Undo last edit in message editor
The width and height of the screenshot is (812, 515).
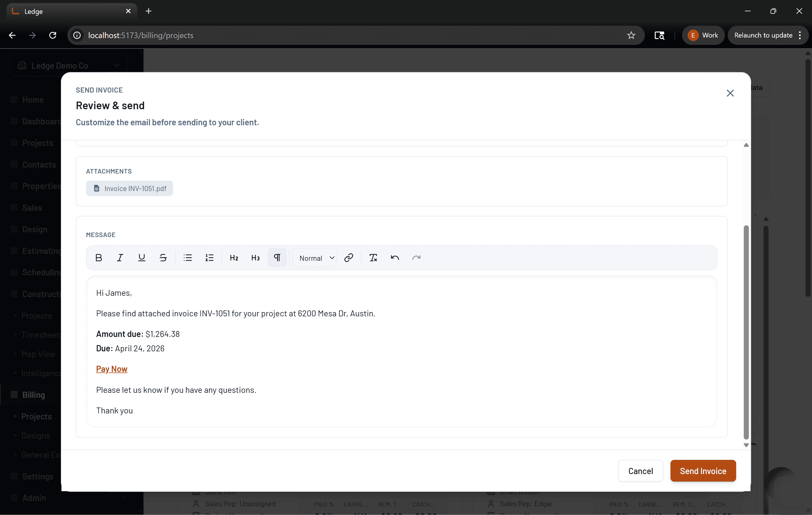click(395, 258)
